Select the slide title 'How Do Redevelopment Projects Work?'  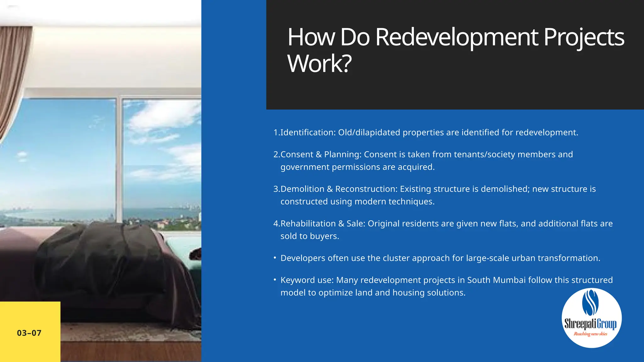(455, 37)
